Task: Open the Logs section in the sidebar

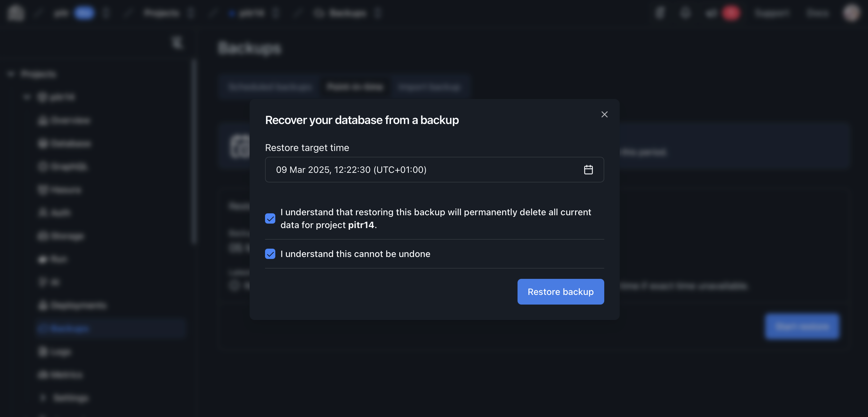Action: click(61, 351)
